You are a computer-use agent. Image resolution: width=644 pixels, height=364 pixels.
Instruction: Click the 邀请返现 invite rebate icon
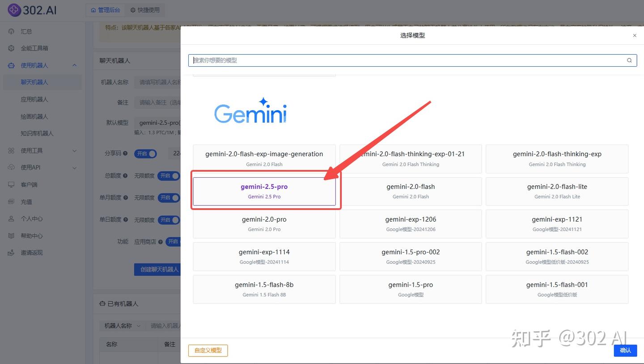click(11, 253)
